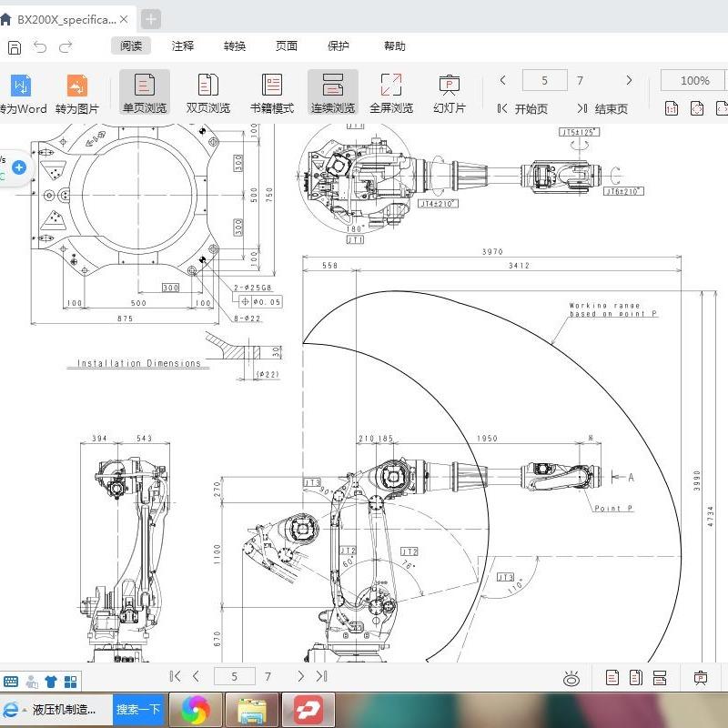Select single-page icon in bottom bar
Viewport: 728px width, 728px height.
(612, 678)
